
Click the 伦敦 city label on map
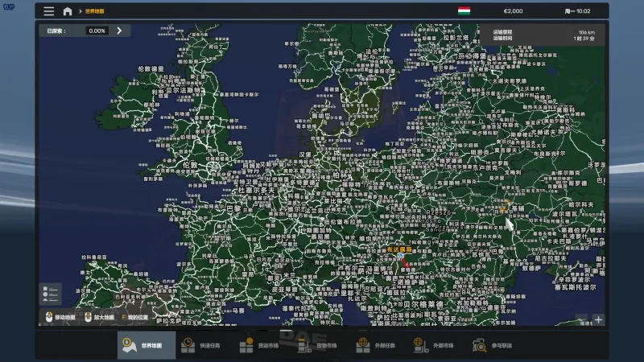click(190, 165)
